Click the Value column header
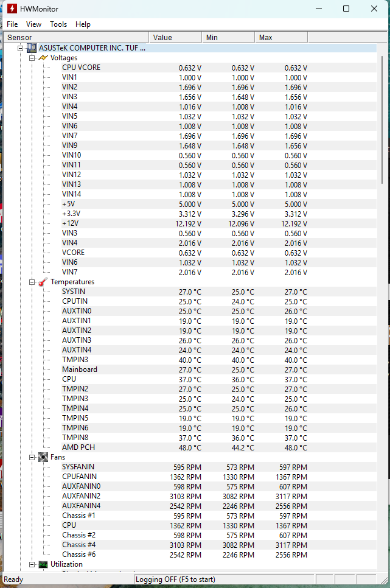The height and width of the screenshot is (588, 390). coord(175,38)
